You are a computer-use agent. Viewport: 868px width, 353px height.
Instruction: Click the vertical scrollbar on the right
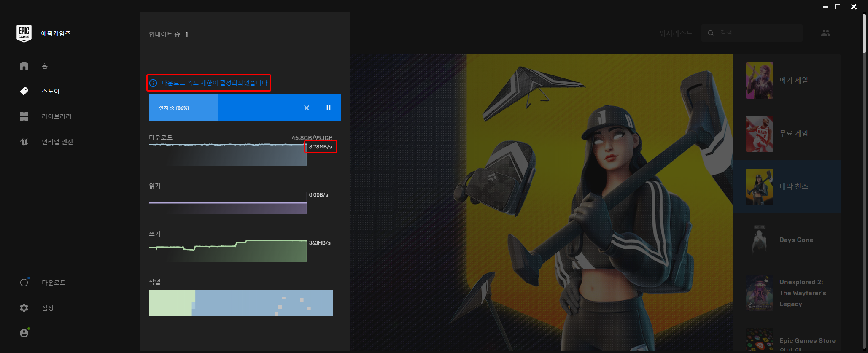click(x=864, y=34)
